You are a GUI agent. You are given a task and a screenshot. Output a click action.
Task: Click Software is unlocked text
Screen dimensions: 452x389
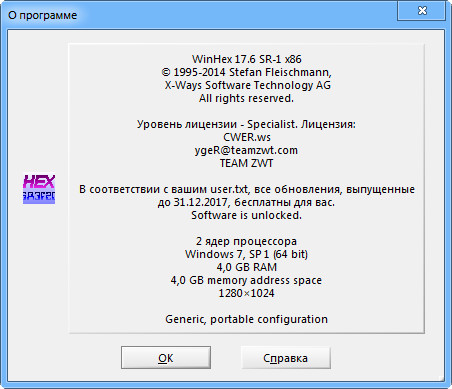tap(246, 215)
